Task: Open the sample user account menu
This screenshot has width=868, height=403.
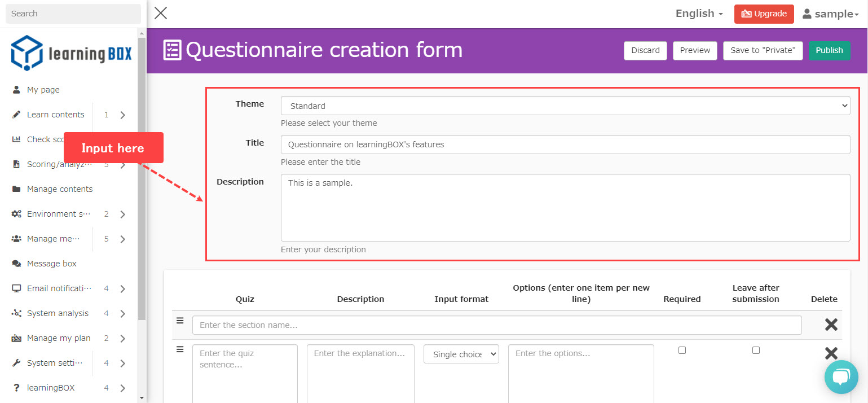Action: tap(830, 14)
